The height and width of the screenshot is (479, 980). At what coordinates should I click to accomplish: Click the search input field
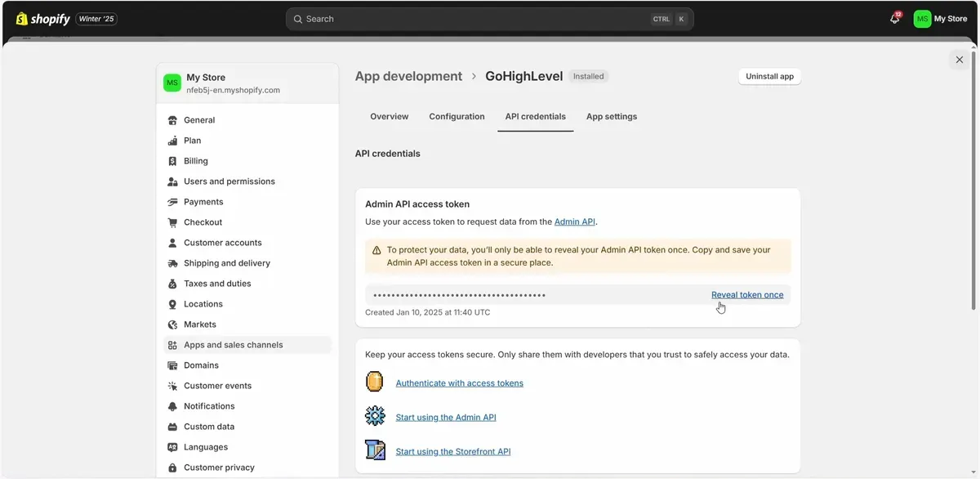(x=490, y=19)
